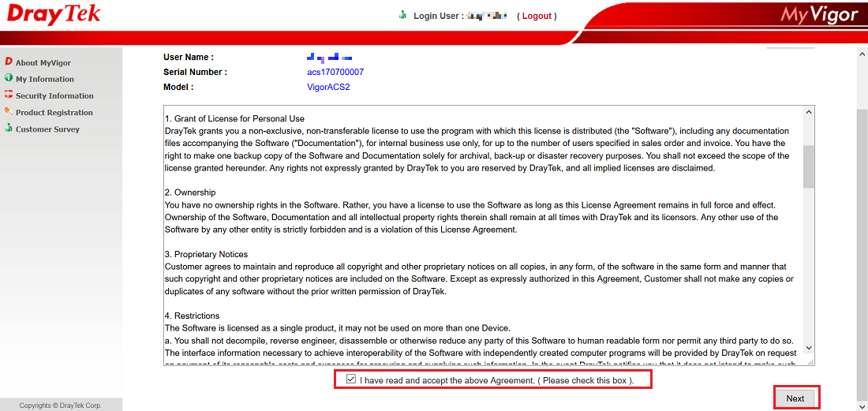This screenshot has height=411, width=868.
Task: Log out via the Logout link
Action: (x=537, y=16)
